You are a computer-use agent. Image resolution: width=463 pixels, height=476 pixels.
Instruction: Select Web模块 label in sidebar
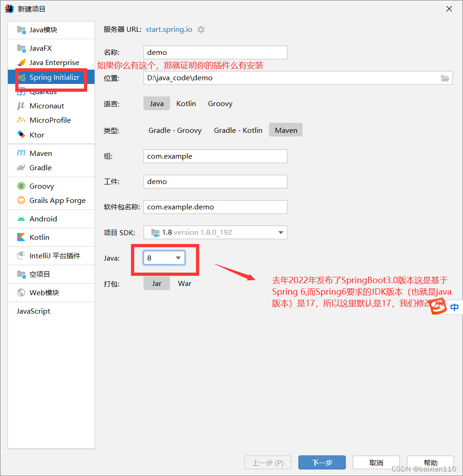pos(44,292)
